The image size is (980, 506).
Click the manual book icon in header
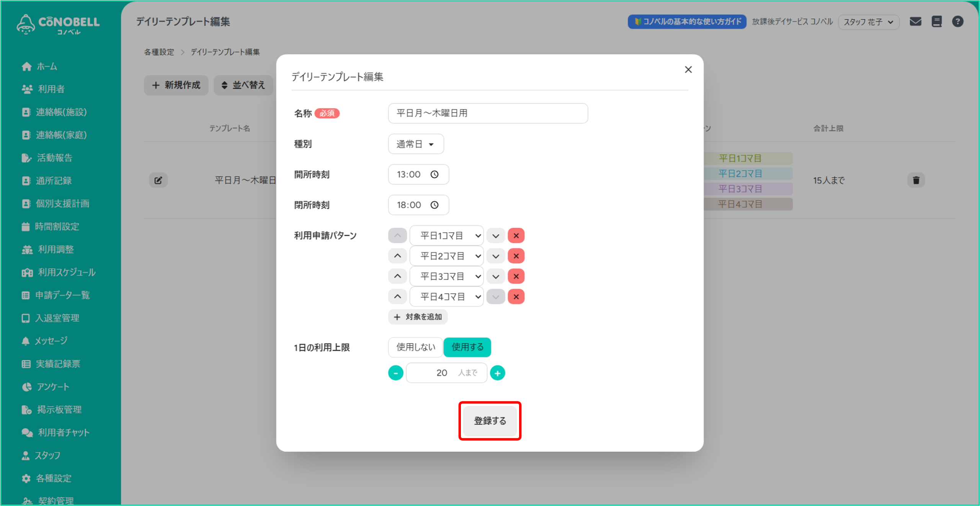coord(936,21)
